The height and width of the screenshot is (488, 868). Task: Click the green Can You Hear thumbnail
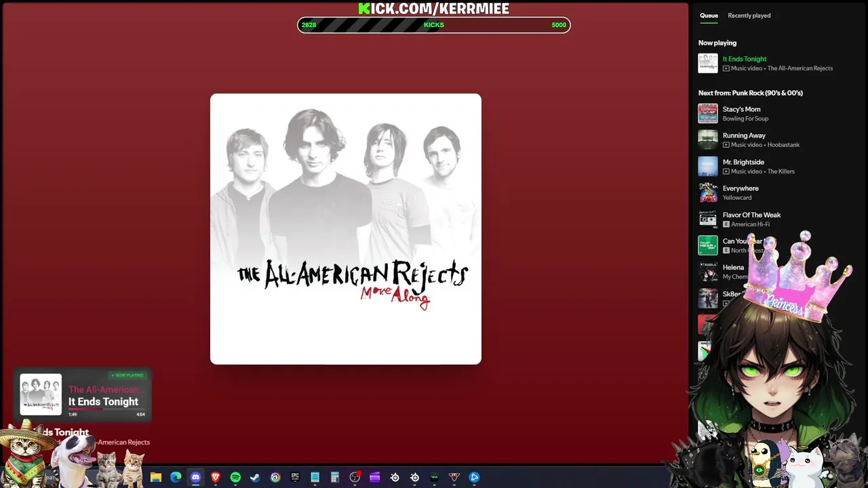click(708, 245)
